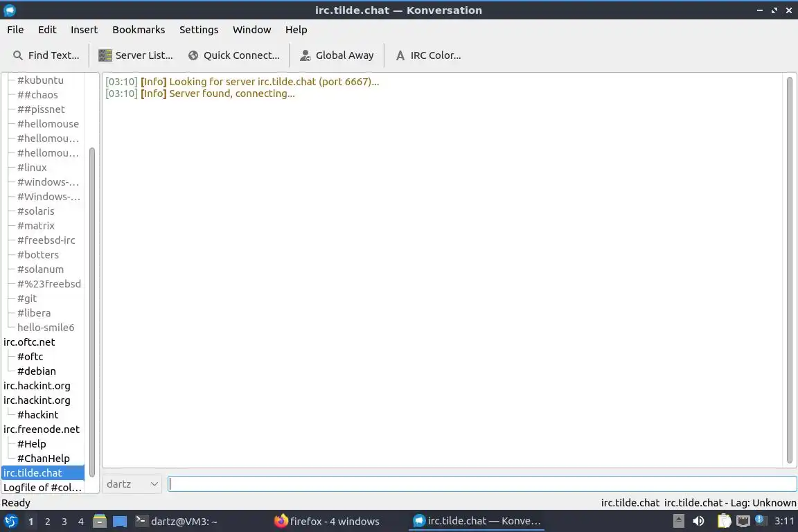Image resolution: width=798 pixels, height=532 pixels.
Task: Open the clipboard manager tray icon
Action: point(724,521)
